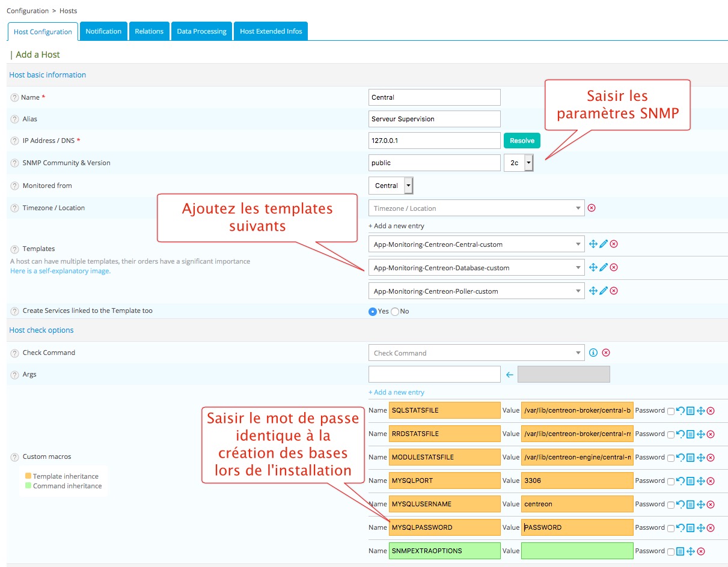Click the Check Command info icon
This screenshot has width=728, height=567.
coord(593,353)
